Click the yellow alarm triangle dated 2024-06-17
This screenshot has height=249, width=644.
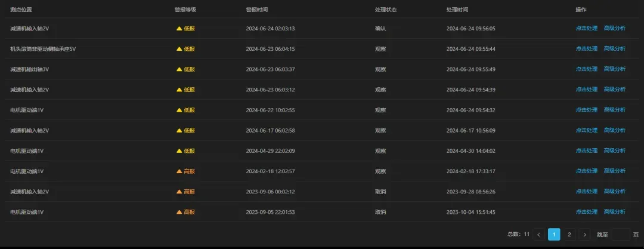(x=179, y=131)
